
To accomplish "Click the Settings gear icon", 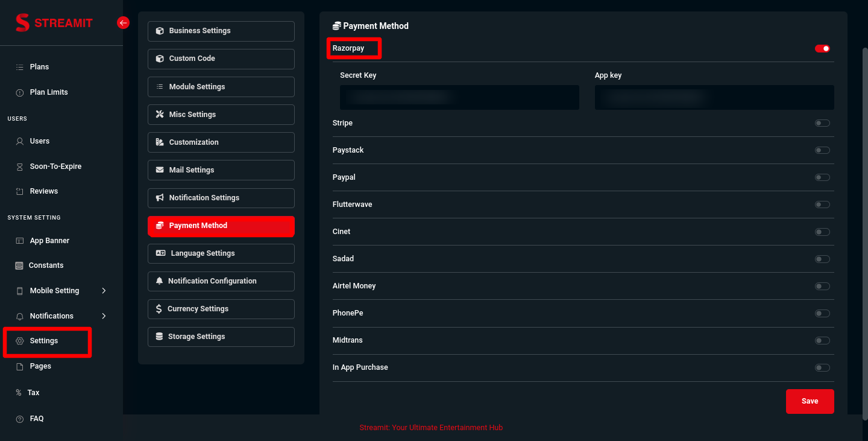I will [19, 341].
